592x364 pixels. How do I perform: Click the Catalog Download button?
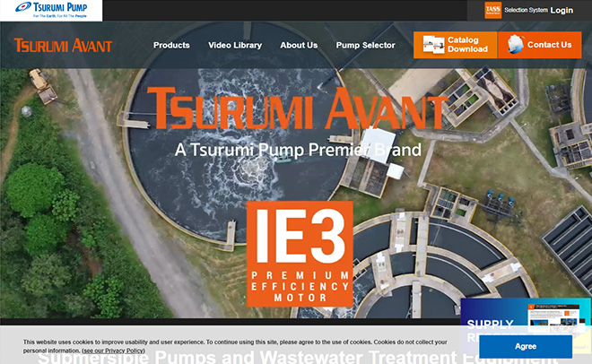[456, 45]
